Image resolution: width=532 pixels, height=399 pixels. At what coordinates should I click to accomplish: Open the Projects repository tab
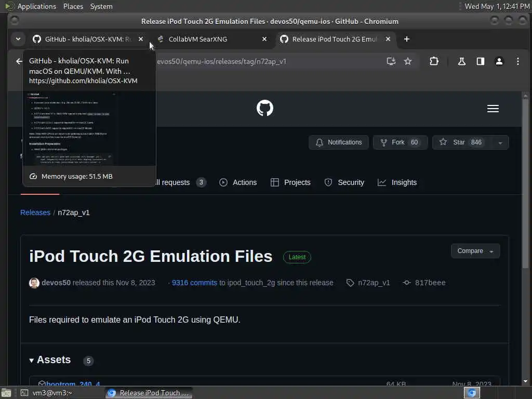[290, 182]
